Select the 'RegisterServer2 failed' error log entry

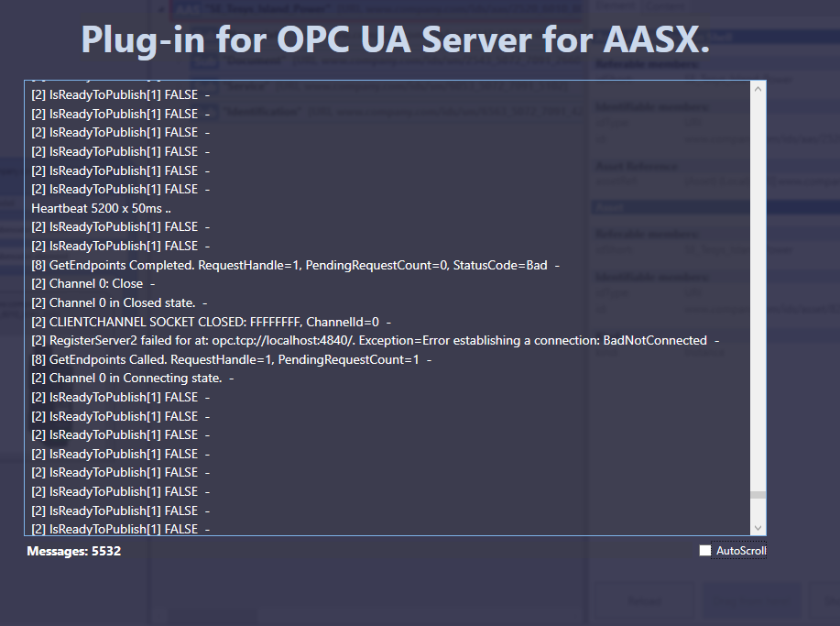point(370,340)
